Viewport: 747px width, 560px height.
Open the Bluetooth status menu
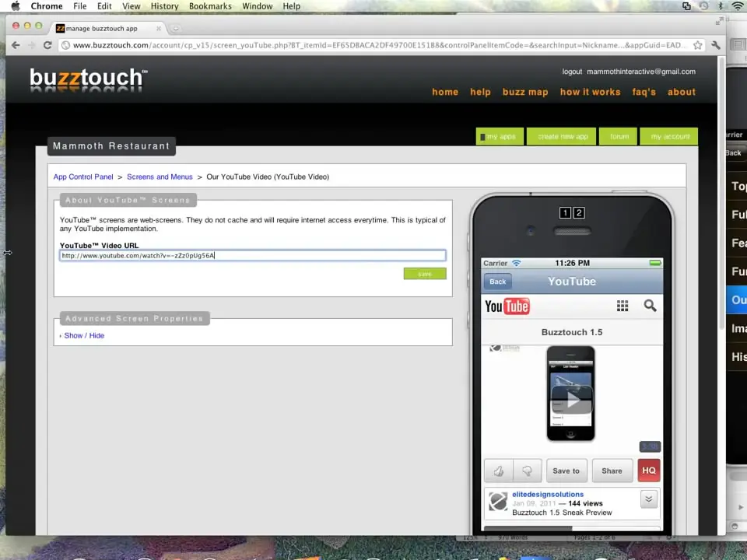(721, 6)
